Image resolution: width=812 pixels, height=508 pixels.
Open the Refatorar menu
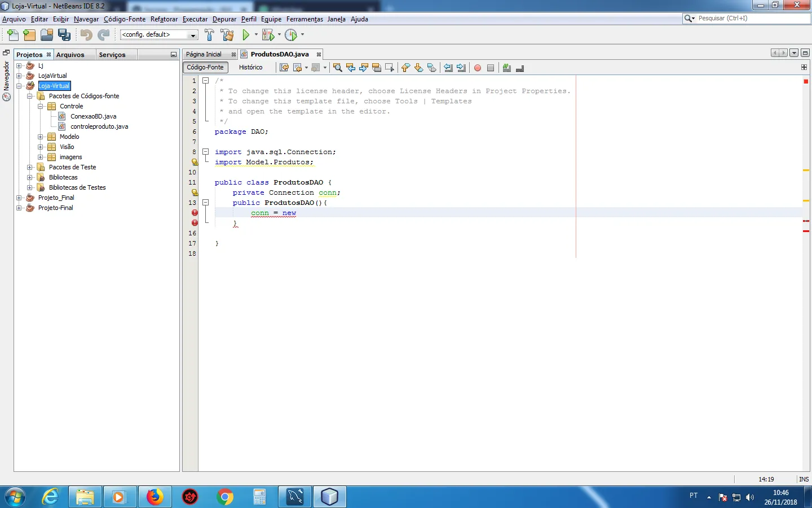pos(164,19)
